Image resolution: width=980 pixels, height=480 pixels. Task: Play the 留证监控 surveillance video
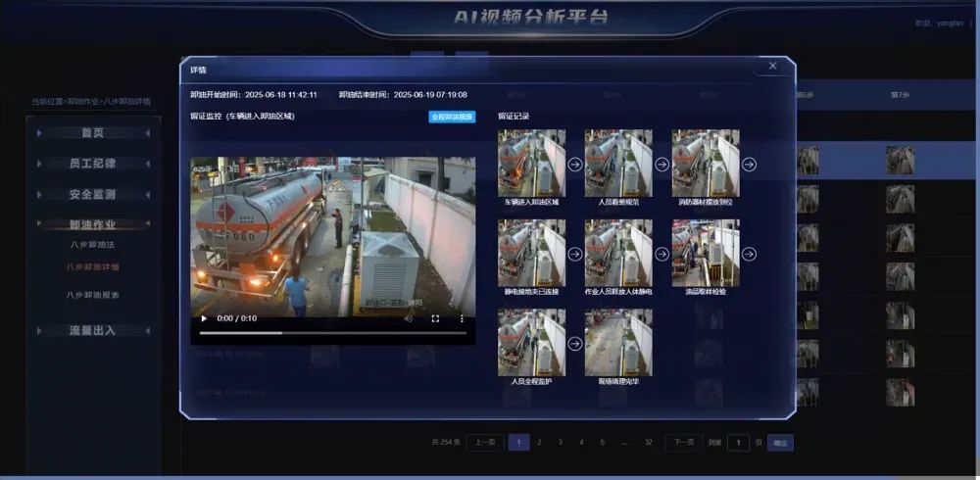coord(204,318)
